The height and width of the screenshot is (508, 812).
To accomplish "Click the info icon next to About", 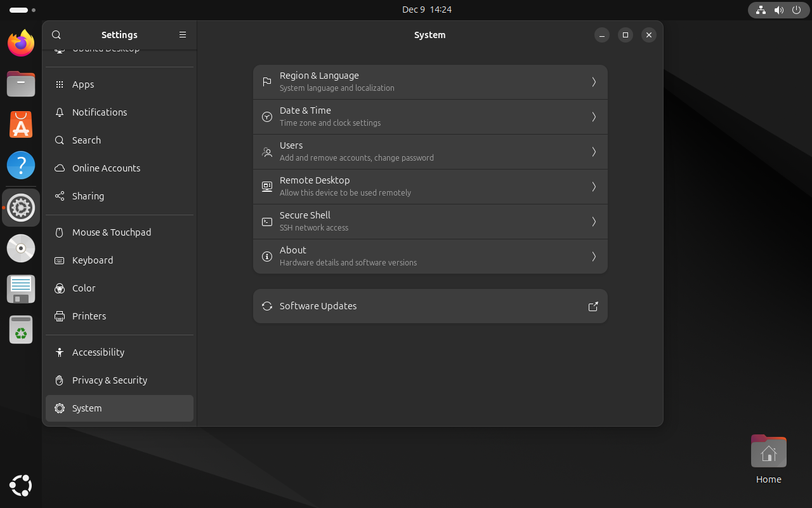I will (267, 257).
